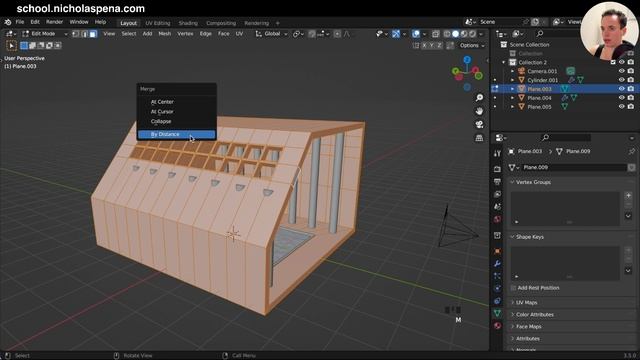Click the Z axis on navigation gizmo
This screenshot has height=360, width=640.
click(467, 60)
